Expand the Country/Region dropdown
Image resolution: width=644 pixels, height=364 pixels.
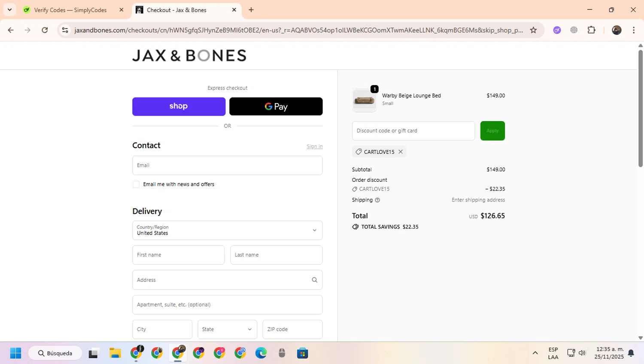[x=228, y=230]
